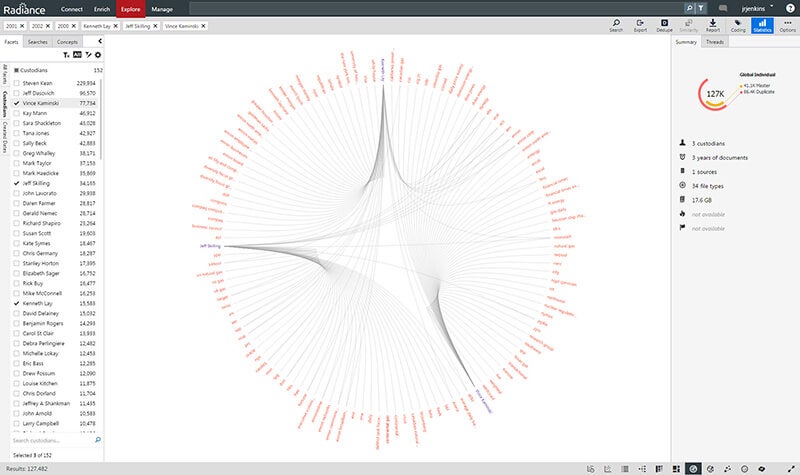Remove the 2000 filter chip
This screenshot has height=475, width=800.
(73, 26)
